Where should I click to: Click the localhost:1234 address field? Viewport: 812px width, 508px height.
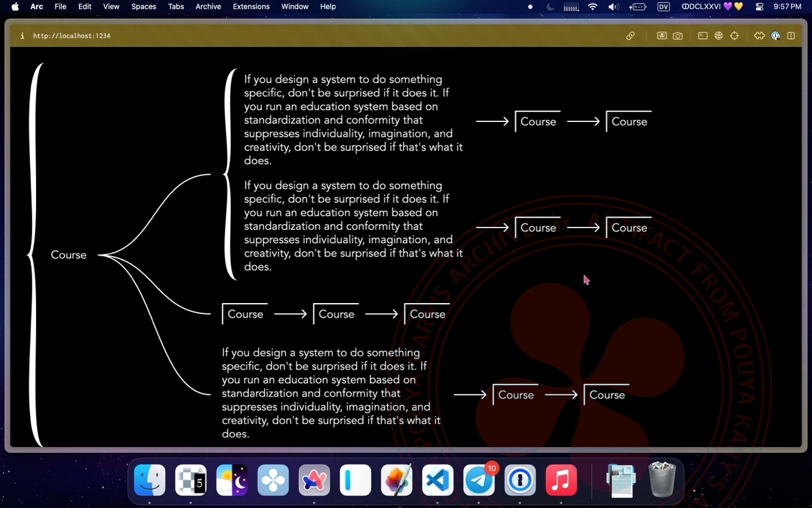click(71, 36)
